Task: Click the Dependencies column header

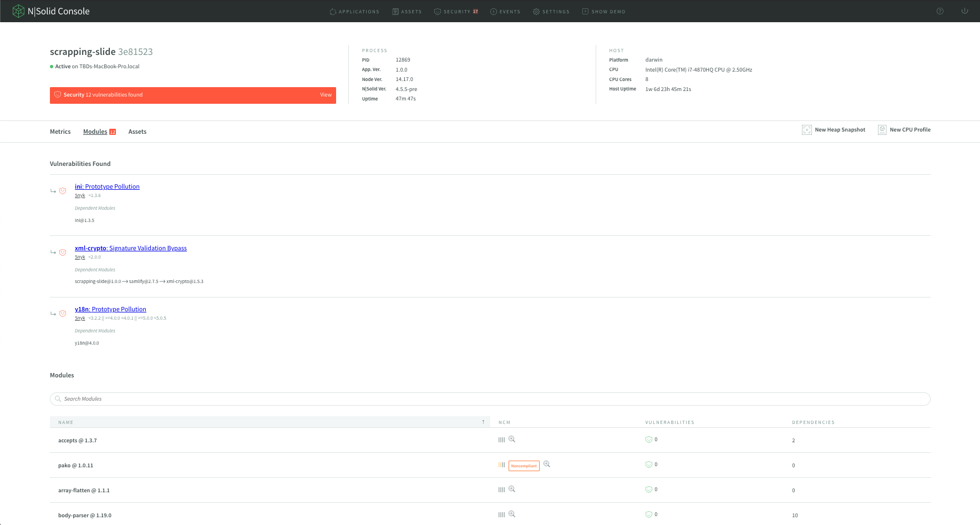Action: tap(813, 422)
